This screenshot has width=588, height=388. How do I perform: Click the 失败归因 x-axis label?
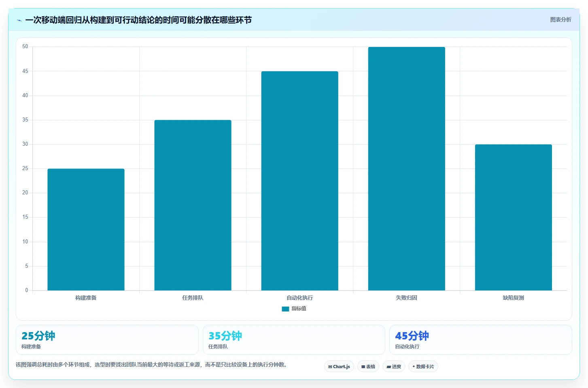click(x=406, y=298)
